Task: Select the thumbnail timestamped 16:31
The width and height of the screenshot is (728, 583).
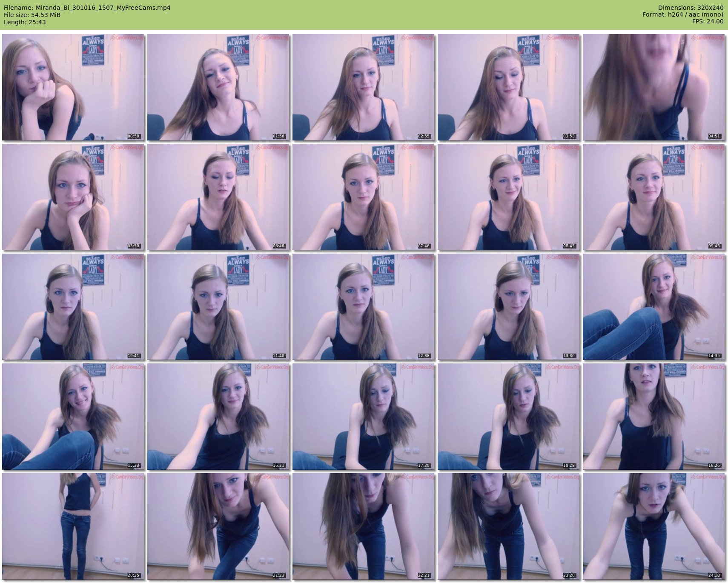Action: point(218,417)
